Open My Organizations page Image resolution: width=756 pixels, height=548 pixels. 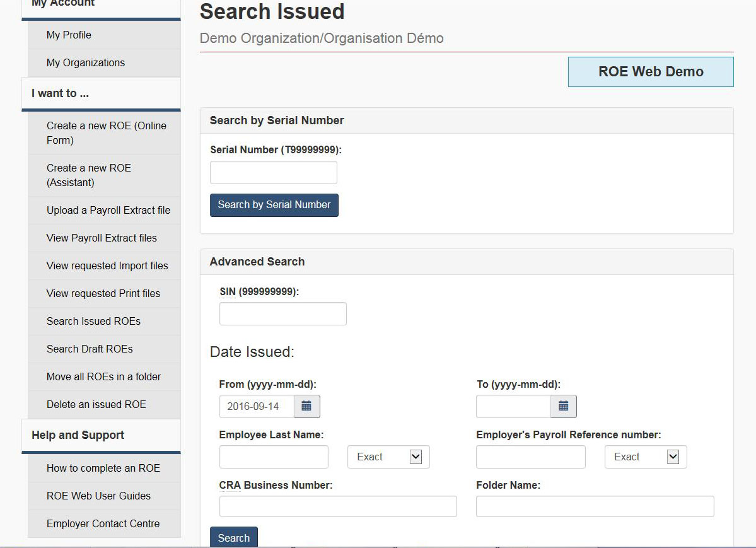click(86, 62)
